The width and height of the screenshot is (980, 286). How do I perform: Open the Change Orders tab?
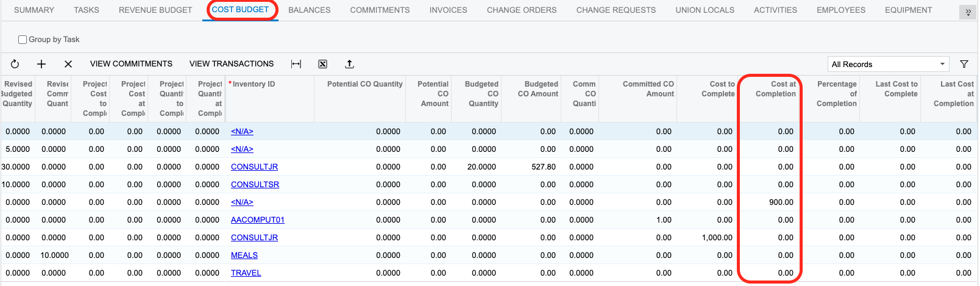tap(521, 10)
